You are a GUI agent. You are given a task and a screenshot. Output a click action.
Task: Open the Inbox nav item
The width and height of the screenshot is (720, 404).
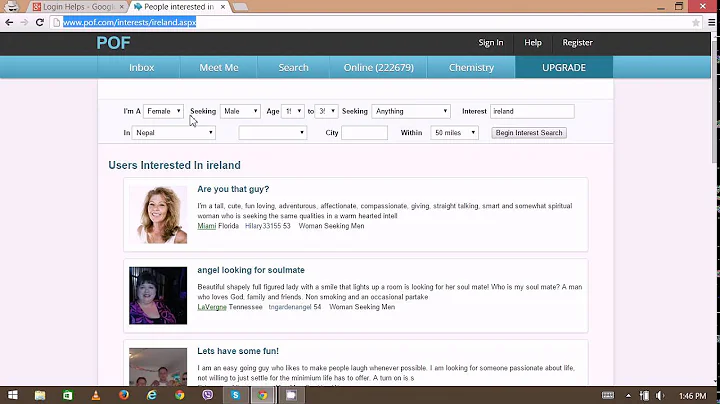141,67
